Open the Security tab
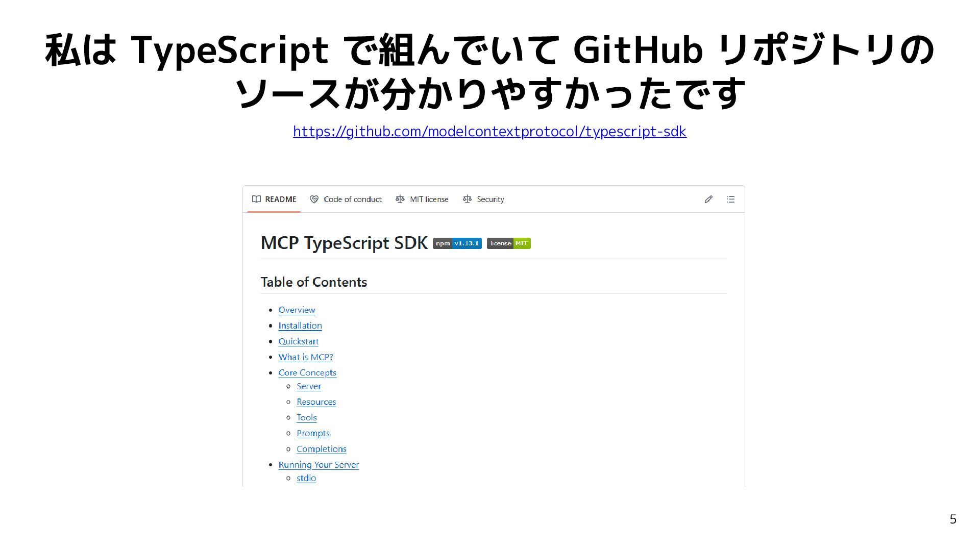980x551 pixels. [x=483, y=199]
